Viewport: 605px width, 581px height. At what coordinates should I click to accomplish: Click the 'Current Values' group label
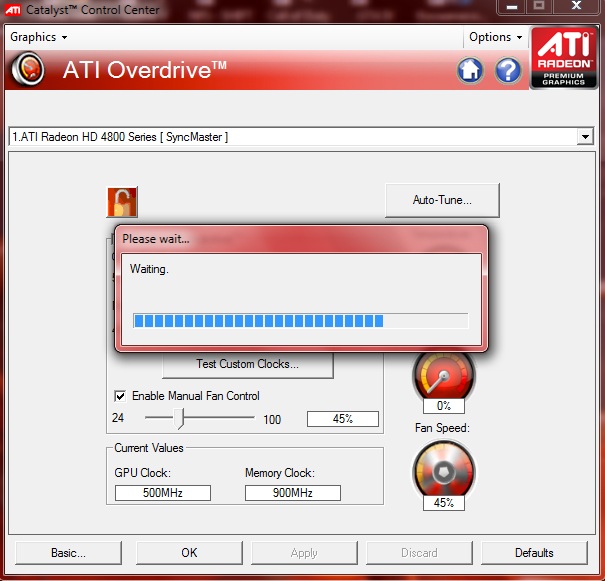pos(149,448)
